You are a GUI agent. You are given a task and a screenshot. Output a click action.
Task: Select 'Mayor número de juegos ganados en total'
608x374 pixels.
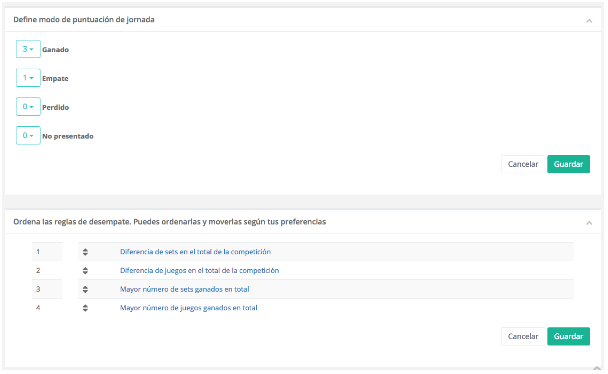(x=188, y=308)
